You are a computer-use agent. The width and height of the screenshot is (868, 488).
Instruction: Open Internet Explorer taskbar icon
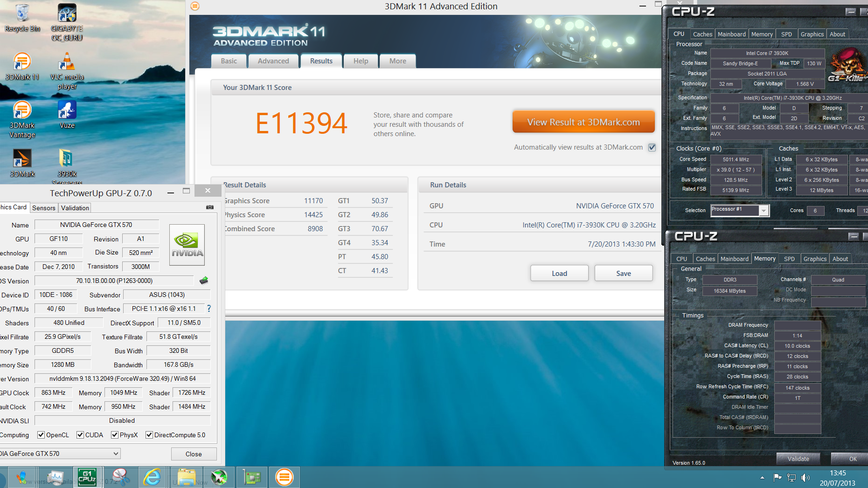(153, 477)
